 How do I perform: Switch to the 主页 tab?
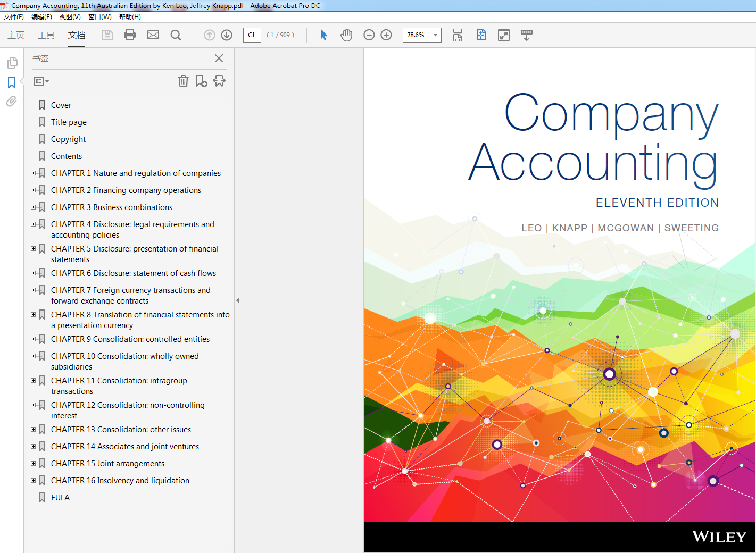(x=16, y=35)
